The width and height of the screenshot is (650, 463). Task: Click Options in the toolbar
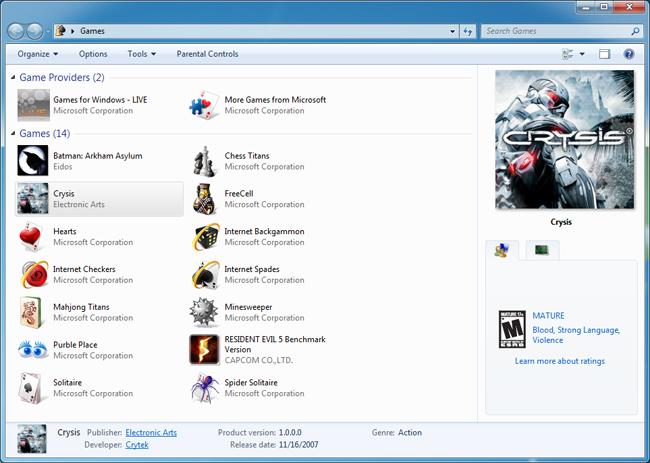click(x=93, y=54)
